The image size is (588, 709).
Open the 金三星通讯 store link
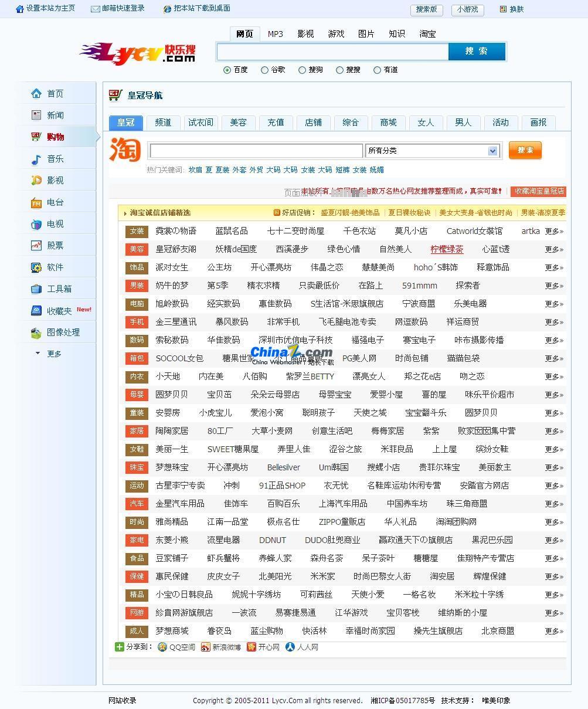point(176,322)
